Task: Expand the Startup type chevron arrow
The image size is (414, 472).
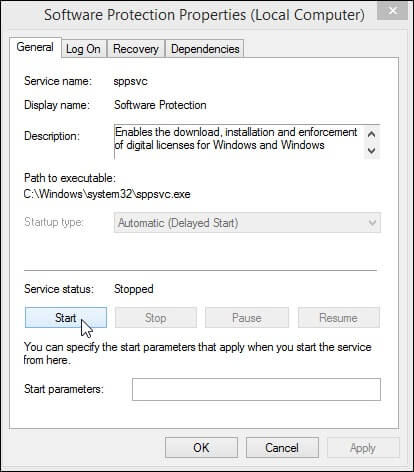Action: [372, 223]
